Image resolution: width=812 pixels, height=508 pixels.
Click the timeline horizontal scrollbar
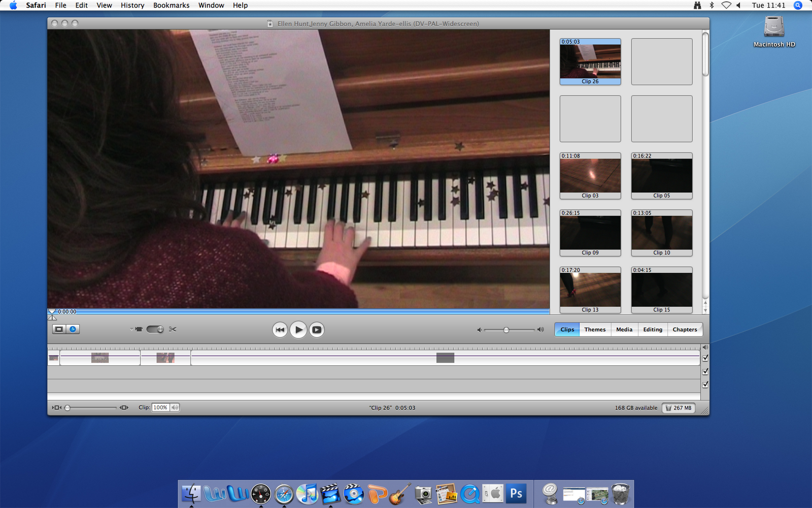[374, 396]
